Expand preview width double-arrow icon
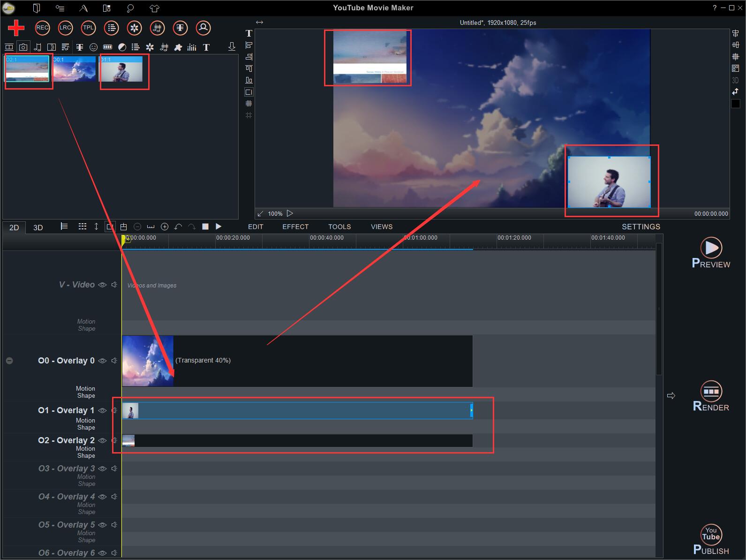Screen dimensions: 746x560 pos(259,22)
